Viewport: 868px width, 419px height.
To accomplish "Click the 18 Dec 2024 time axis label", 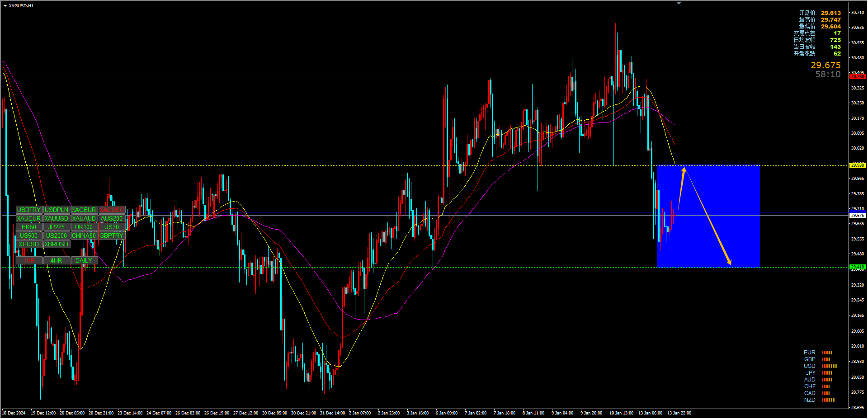I will click(14, 413).
